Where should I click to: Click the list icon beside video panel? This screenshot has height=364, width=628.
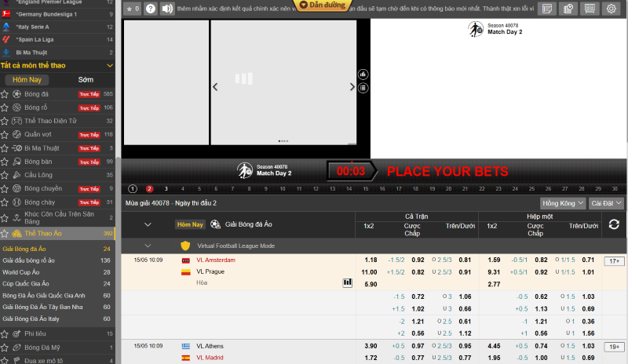(363, 88)
